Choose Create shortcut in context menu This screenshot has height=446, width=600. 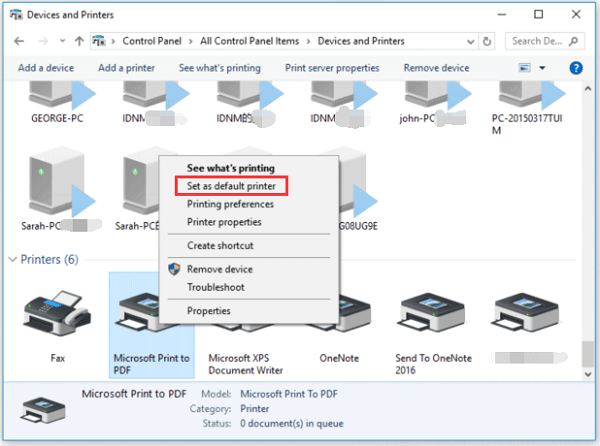(x=220, y=246)
